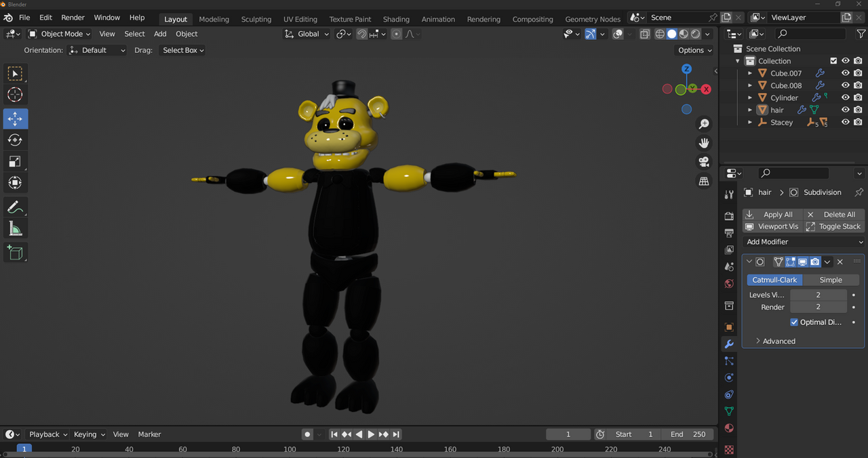This screenshot has height=458, width=868.
Task: Open the Material properties tab
Action: click(x=729, y=428)
